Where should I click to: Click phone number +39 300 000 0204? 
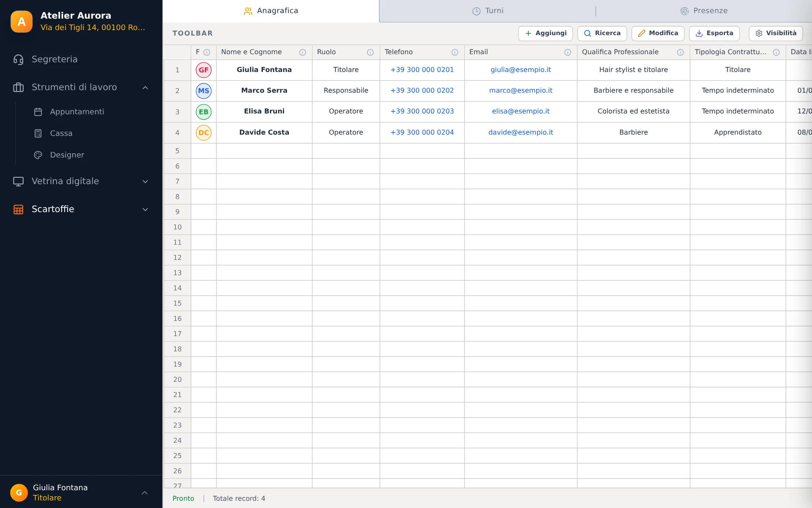(422, 133)
